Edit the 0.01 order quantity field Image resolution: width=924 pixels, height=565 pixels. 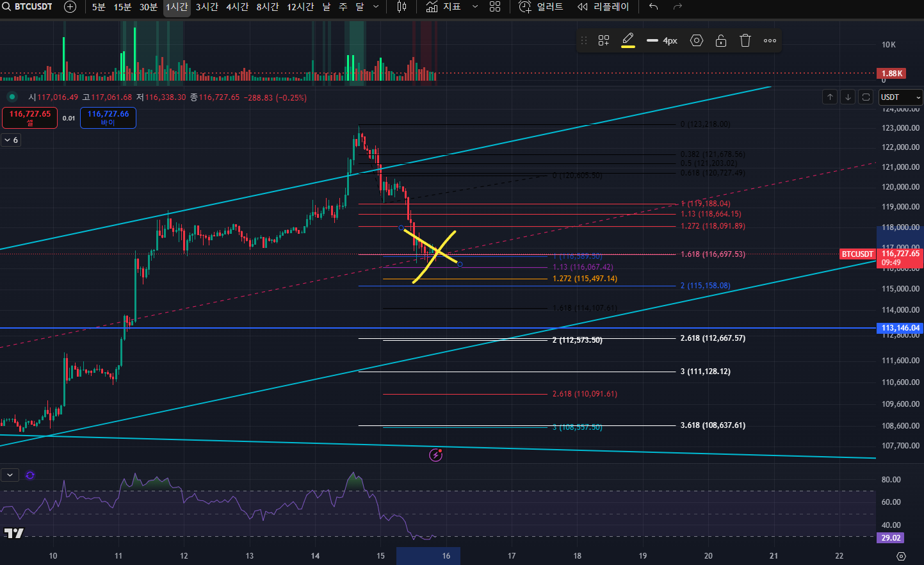69,118
